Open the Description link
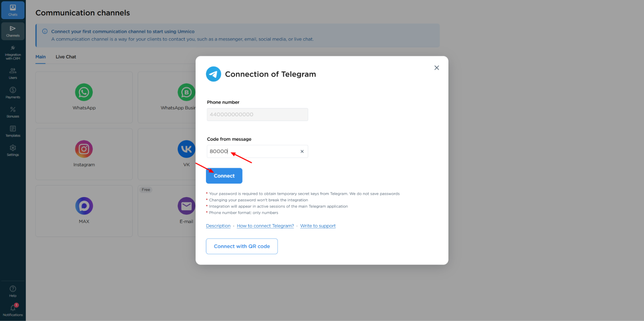The height and width of the screenshot is (321, 644). coord(218,226)
